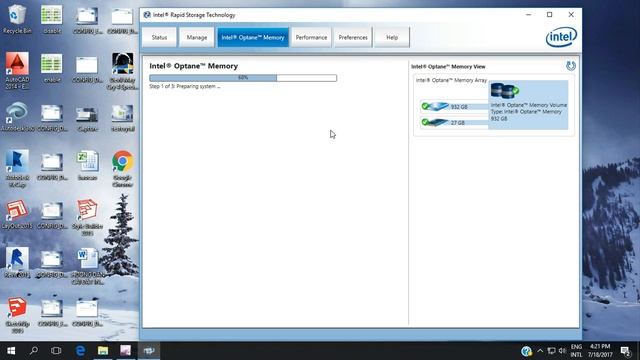Viewport: 640px width, 360px height.
Task: Open the Help tab
Action: pos(392,37)
